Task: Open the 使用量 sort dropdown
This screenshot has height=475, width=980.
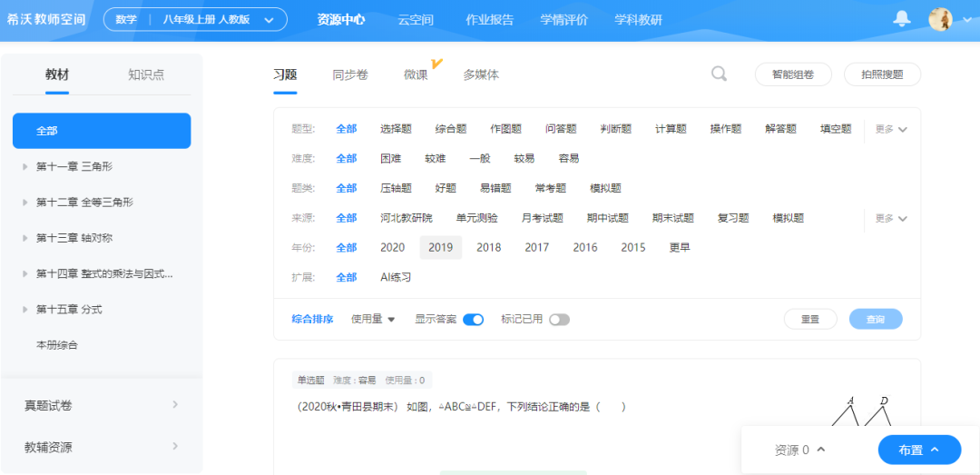Action: 373,319
